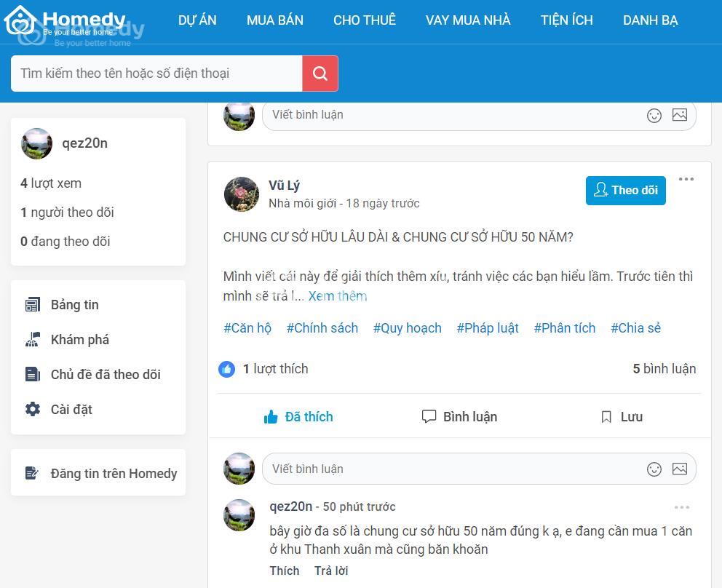722x588 pixels.
Task: Open the Homedy logo home link
Action: pos(65,21)
